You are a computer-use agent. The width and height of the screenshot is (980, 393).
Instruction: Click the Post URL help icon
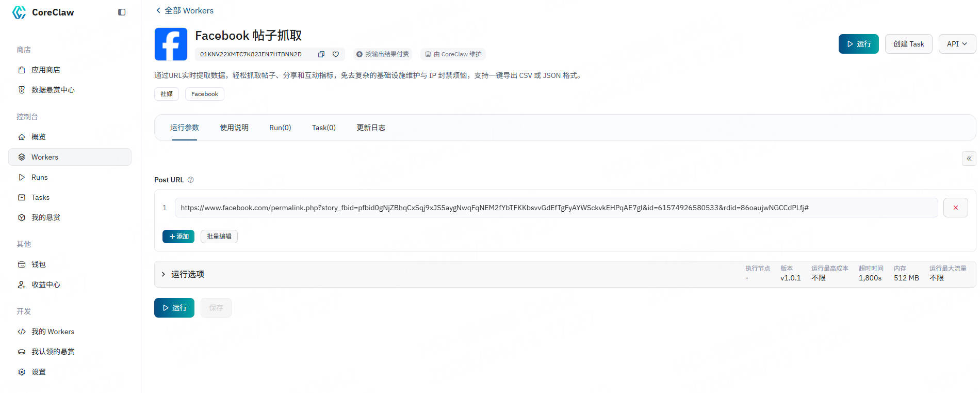coord(191,180)
